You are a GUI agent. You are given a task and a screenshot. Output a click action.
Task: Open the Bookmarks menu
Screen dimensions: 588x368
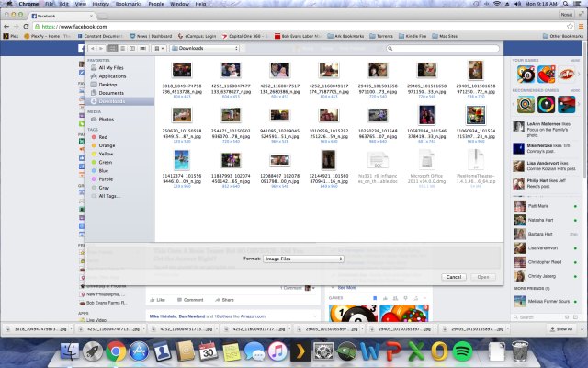pos(129,4)
